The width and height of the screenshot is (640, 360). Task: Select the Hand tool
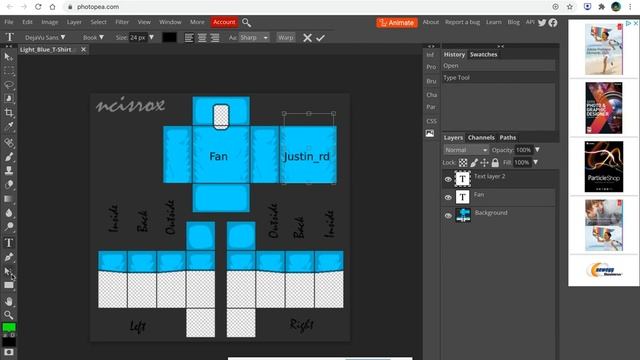(9, 302)
